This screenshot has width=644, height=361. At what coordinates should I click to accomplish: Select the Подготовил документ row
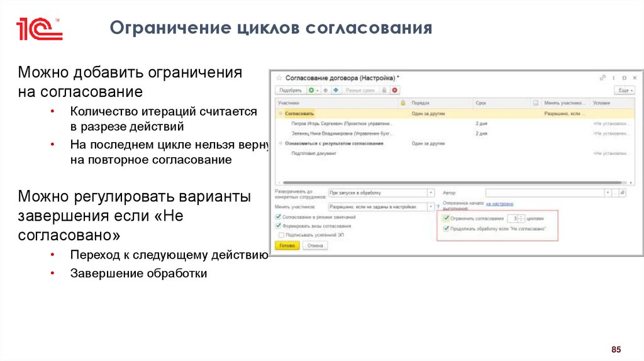(x=454, y=153)
